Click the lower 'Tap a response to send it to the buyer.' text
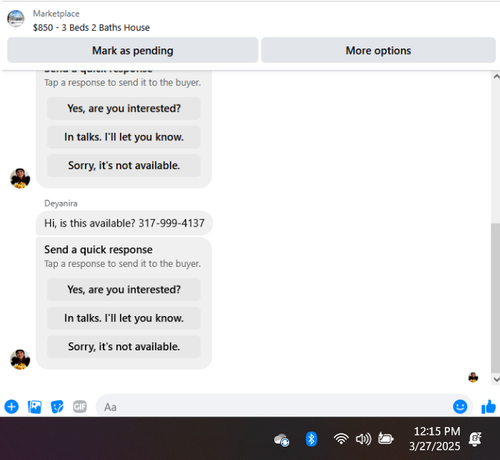The height and width of the screenshot is (460, 500). 123,264
